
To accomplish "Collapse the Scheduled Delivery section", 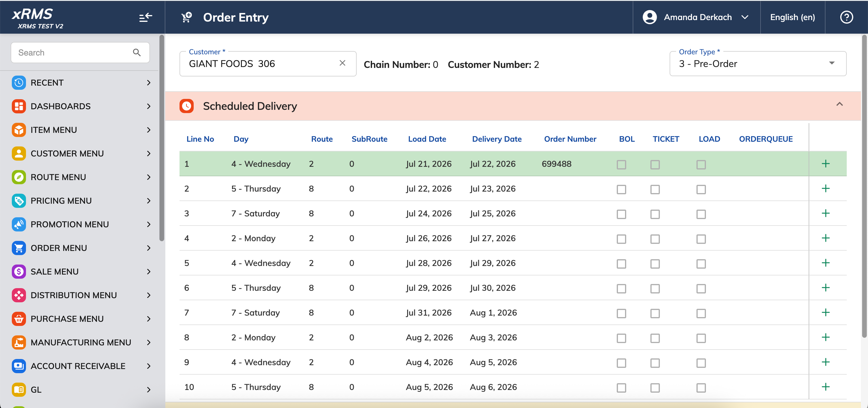I will pos(839,104).
